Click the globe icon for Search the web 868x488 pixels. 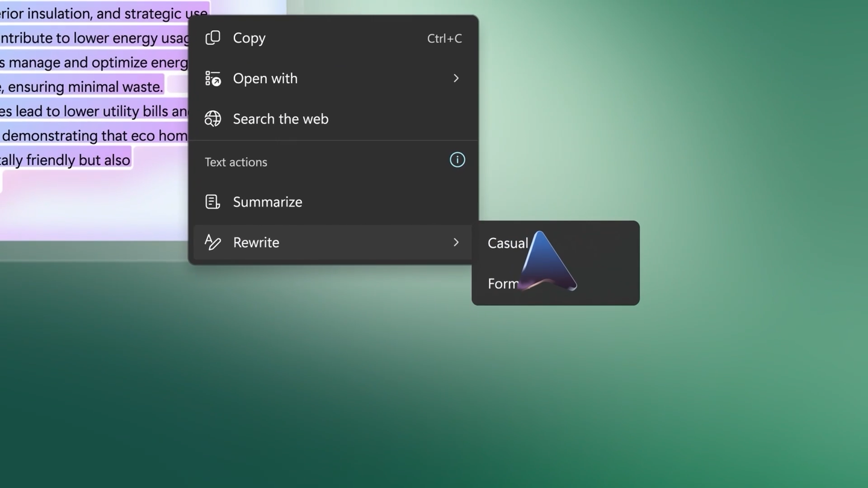pos(212,119)
